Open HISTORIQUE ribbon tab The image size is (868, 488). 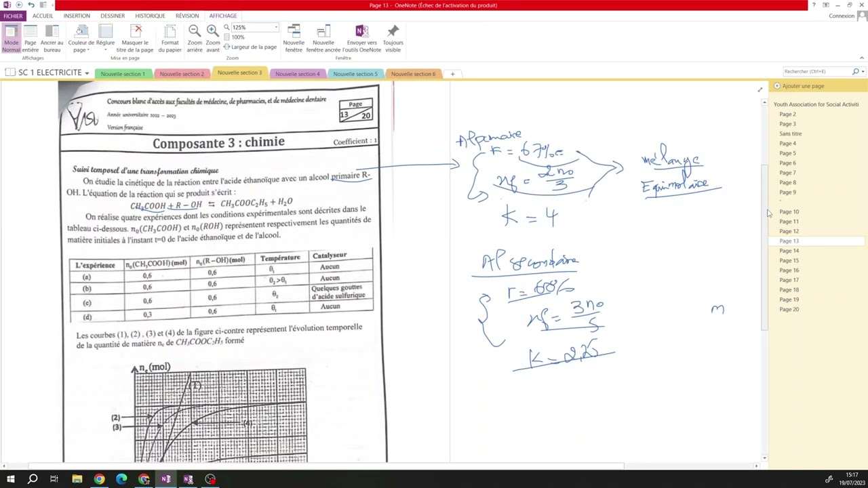[150, 16]
